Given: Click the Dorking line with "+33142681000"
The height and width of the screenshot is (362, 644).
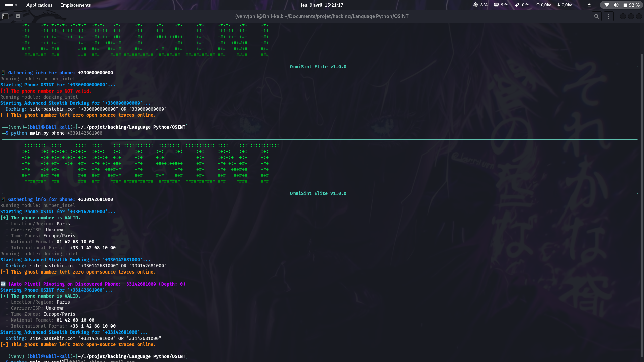Looking at the screenshot, I should [83, 338].
